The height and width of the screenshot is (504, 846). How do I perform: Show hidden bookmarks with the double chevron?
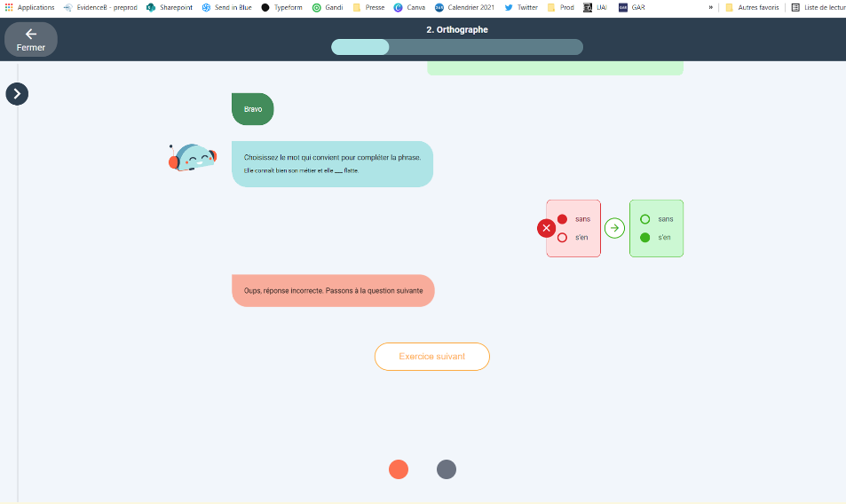[x=710, y=7]
